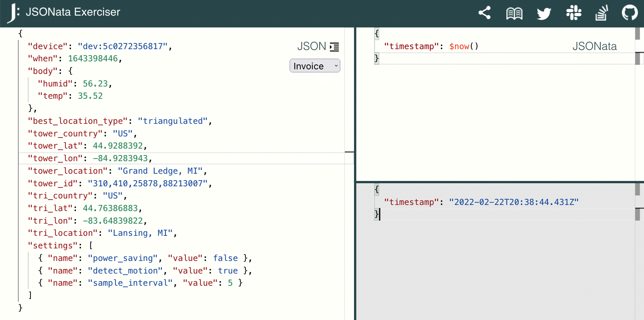Viewport: 644px width, 320px height.
Task: Click the "humid" value 56.23
Action: tap(95, 84)
